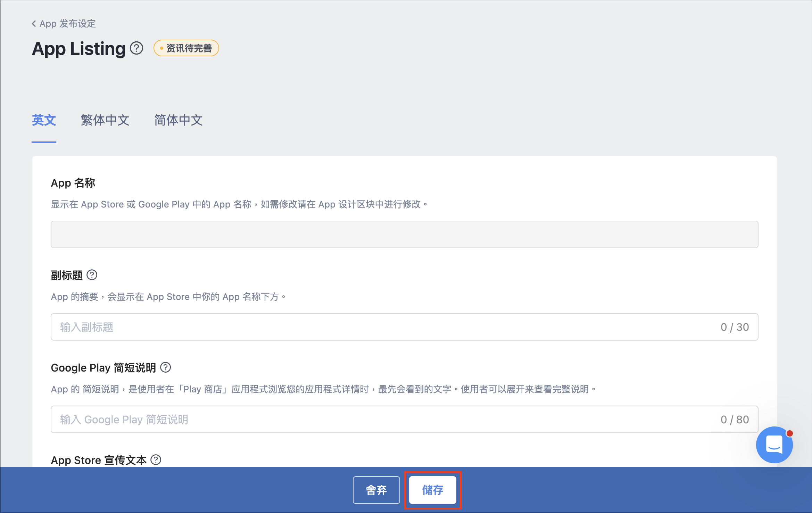
Task: Click the App Store 宣传文本 label
Action: 99,460
